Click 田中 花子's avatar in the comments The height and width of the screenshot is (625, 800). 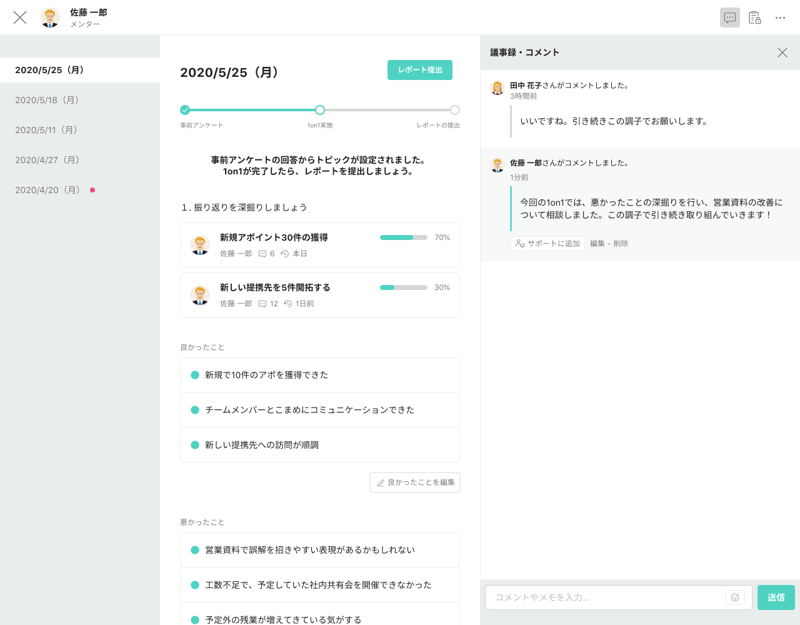(497, 88)
